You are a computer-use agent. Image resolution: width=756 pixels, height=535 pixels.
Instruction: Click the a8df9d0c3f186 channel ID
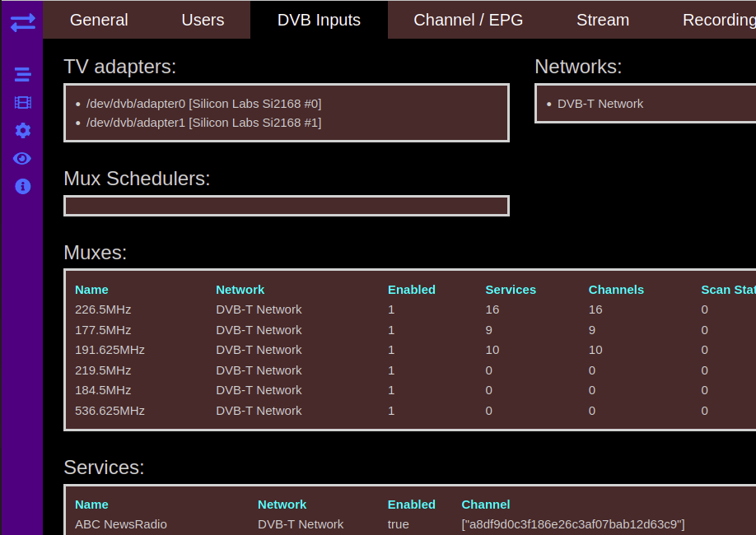[x=573, y=524]
